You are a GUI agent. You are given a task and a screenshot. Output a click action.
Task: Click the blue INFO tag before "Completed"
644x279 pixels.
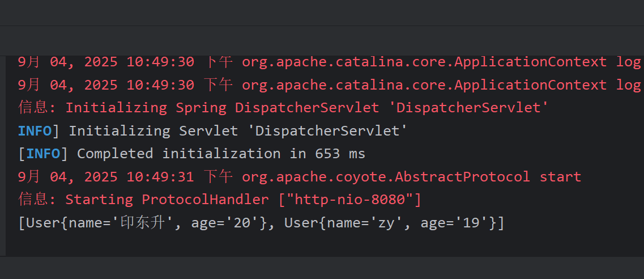(x=43, y=154)
